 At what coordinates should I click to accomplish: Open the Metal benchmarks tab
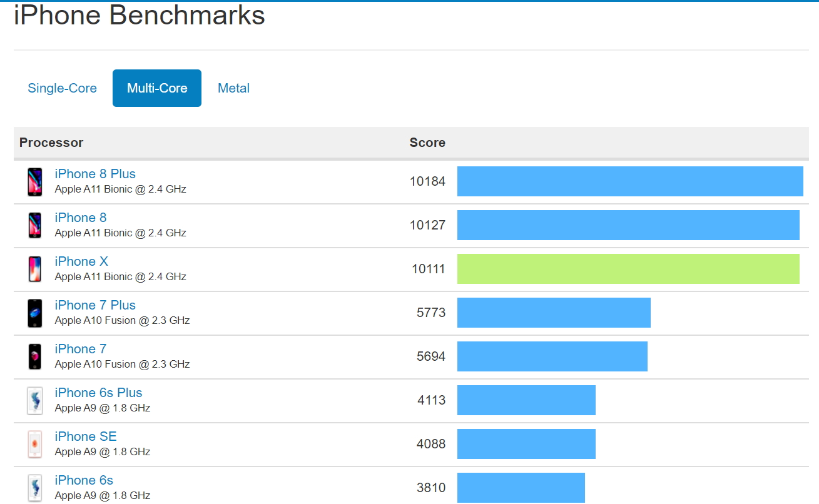tap(233, 88)
